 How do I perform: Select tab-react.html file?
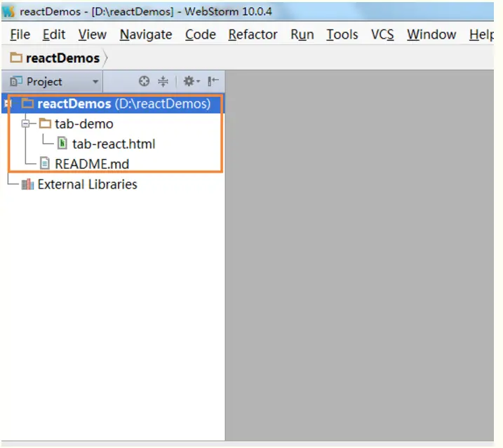click(x=114, y=144)
